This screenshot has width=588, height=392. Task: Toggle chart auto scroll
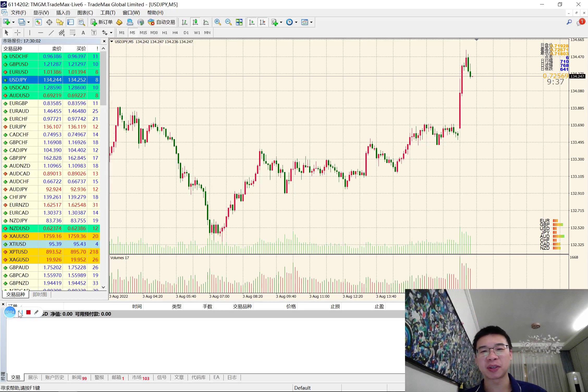point(252,22)
